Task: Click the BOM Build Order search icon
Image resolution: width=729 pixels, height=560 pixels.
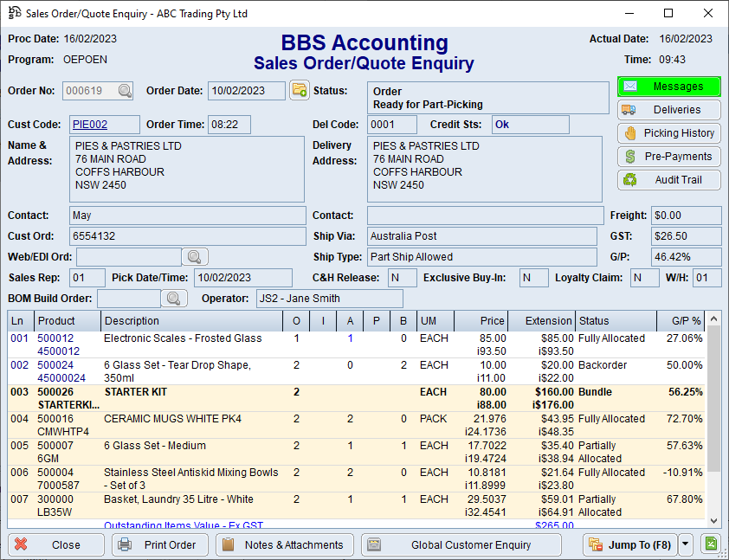Action: 174,299
